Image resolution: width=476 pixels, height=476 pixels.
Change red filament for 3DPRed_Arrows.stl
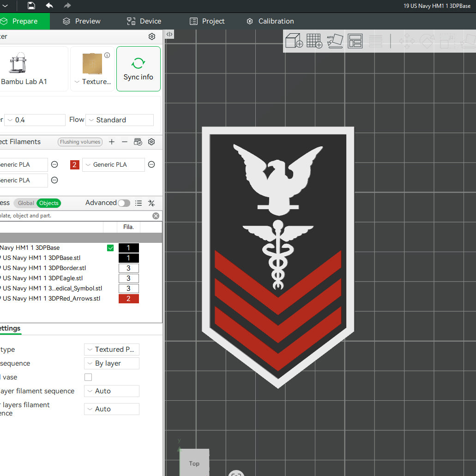(129, 299)
